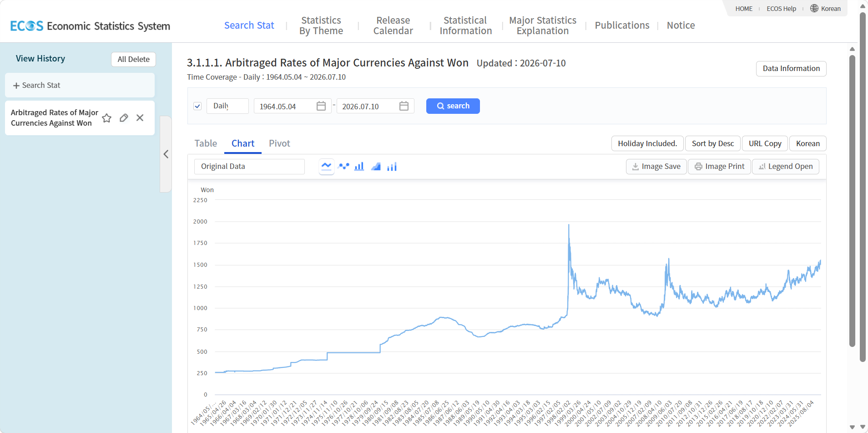This screenshot has height=433, width=868.
Task: Expand the Legend Open panel
Action: coord(786,167)
